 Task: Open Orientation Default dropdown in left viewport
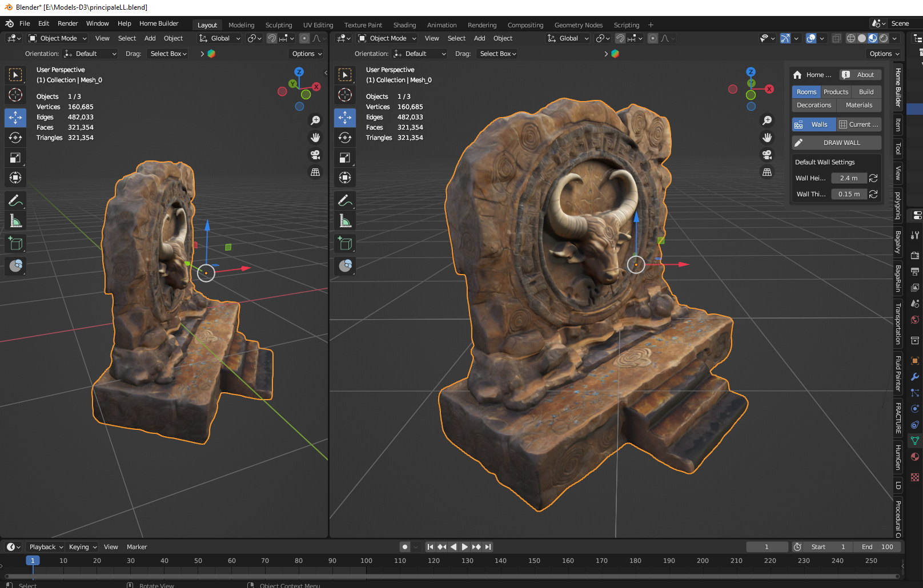(90, 54)
